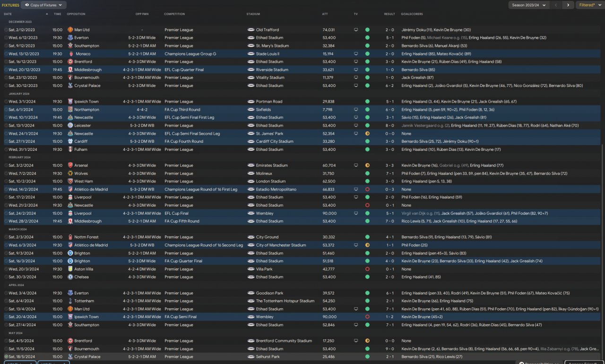Sort by the Att column header
The image size is (605, 364).
pos(325,14)
